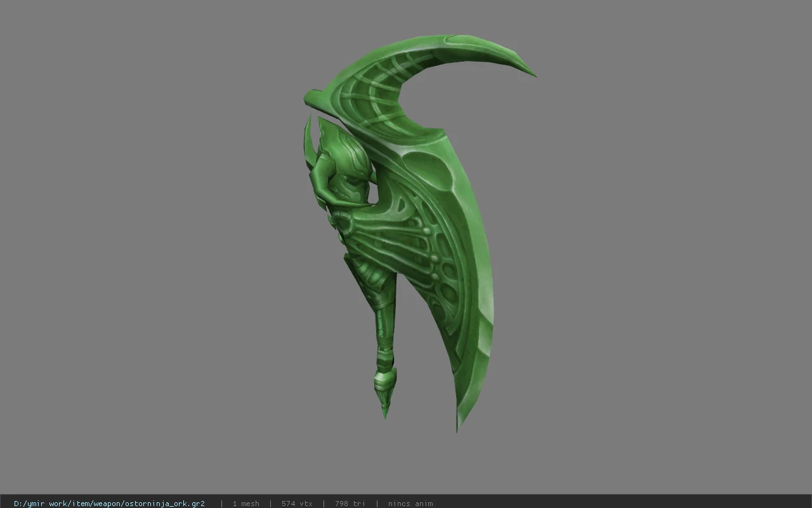The image size is (812, 508).
Task: Click the '798 tri' triangle count entry
Action: (350, 504)
